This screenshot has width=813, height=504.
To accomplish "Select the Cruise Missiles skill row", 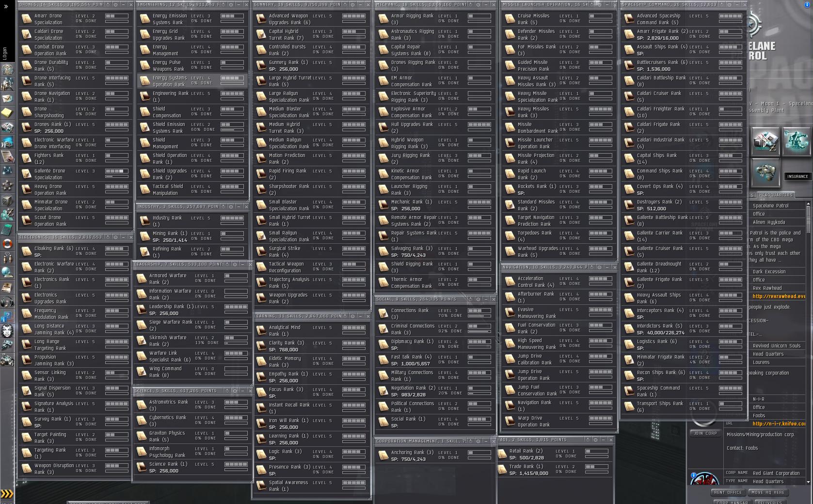I will coord(558,19).
